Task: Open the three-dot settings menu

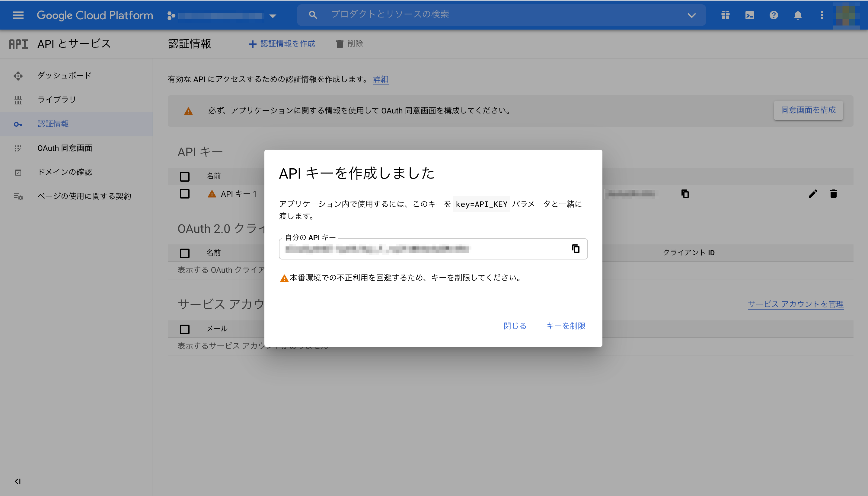Action: tap(822, 15)
